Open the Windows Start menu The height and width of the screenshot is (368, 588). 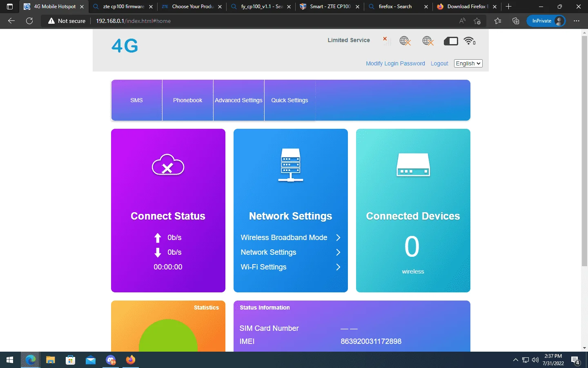click(x=10, y=360)
